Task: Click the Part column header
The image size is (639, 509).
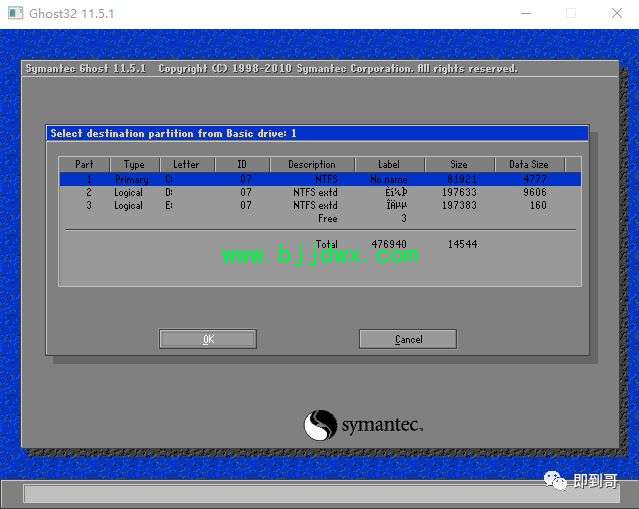Action: coord(84,164)
